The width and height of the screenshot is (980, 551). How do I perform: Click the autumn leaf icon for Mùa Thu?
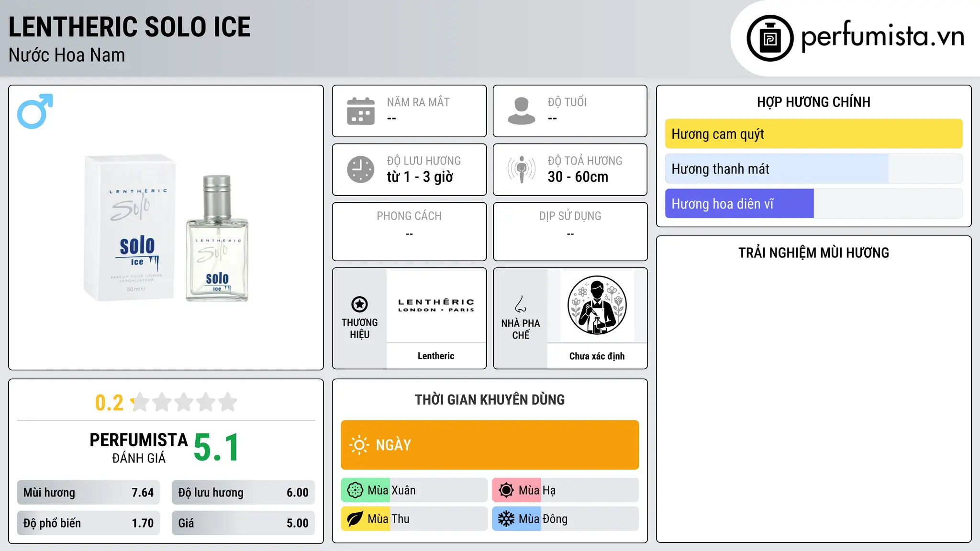point(355,519)
